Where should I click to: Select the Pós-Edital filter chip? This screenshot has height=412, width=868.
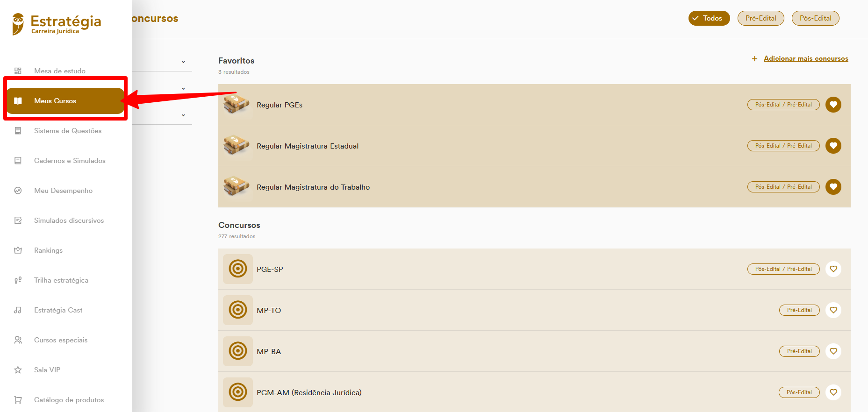pos(815,18)
